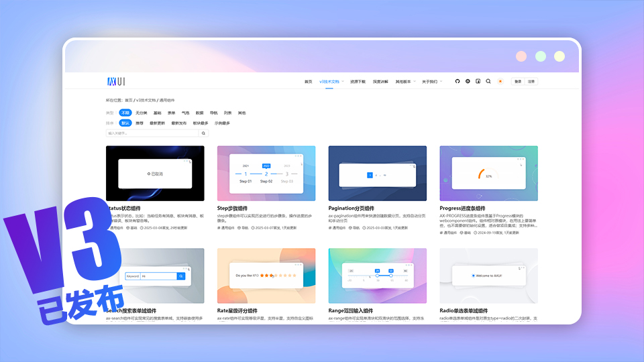Viewport: 644px width, 362px height.
Task: Click the 登录 login button
Action: click(518, 81)
